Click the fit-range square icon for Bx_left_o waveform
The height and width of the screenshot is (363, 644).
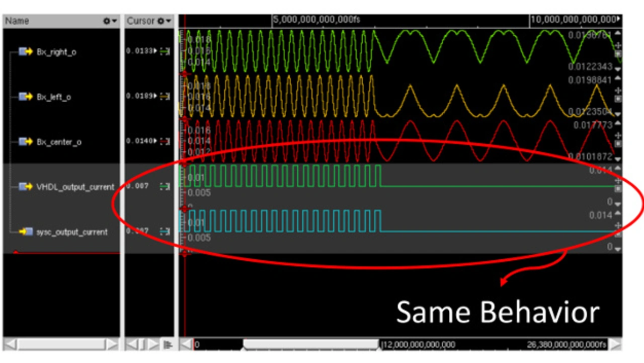click(618, 99)
